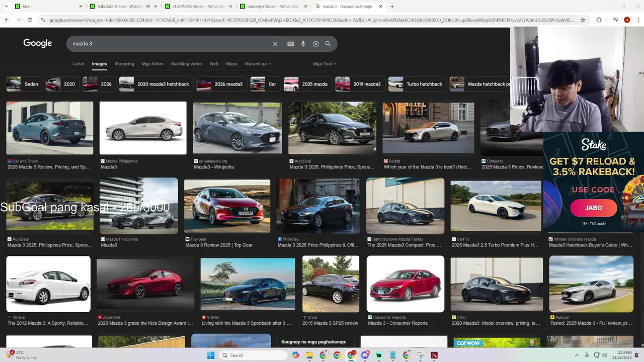Open the Autocar Mazda 3 thumbnail
Viewport: 644px width, 362px height.
point(591,284)
